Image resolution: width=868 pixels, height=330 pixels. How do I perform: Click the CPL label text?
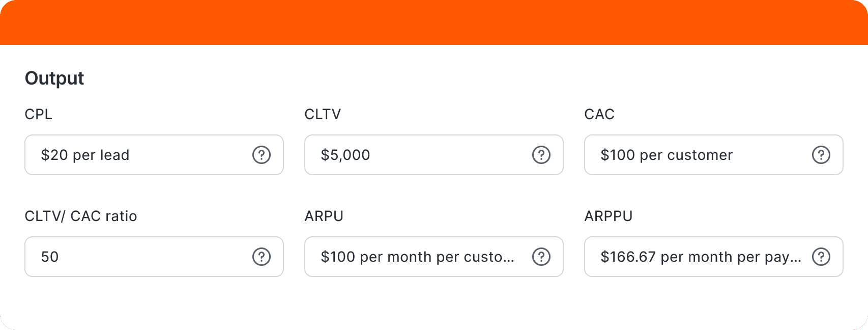pos(38,114)
